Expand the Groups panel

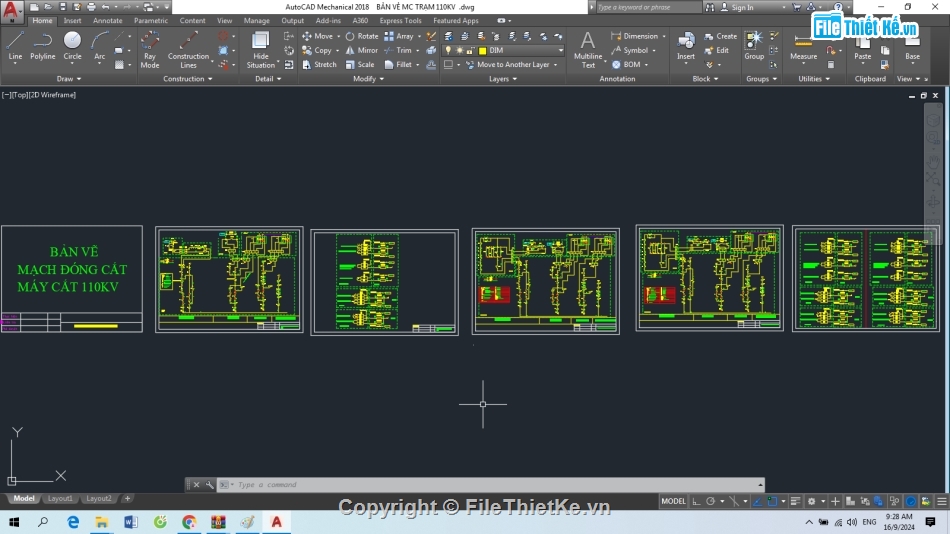click(x=762, y=79)
